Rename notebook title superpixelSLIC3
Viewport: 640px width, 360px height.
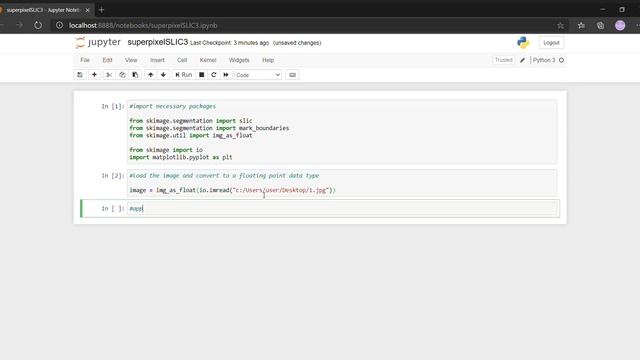tap(158, 42)
